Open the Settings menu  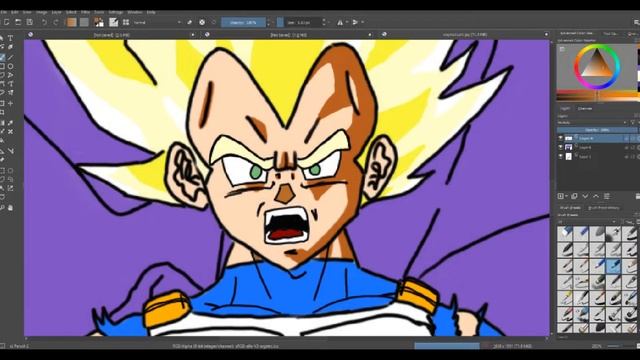pos(116,12)
